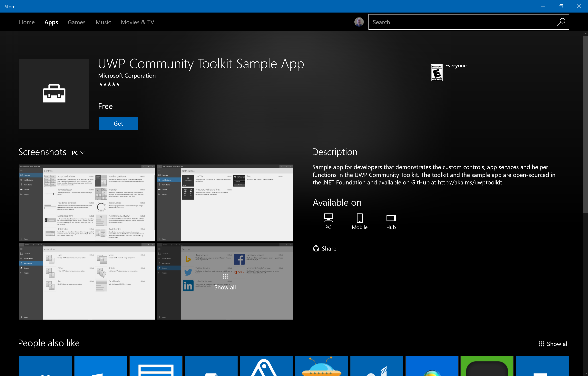Click scrollbar down arrow

(x=585, y=374)
